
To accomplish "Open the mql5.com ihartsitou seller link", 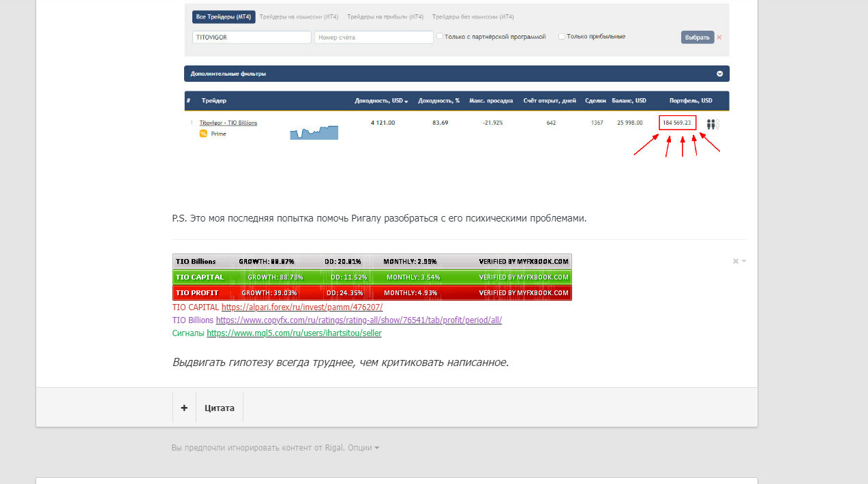I will coord(294,333).
